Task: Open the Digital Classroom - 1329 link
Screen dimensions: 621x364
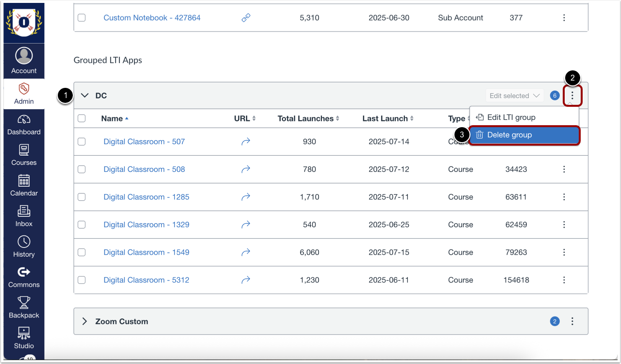Action: pyautogui.click(x=146, y=225)
